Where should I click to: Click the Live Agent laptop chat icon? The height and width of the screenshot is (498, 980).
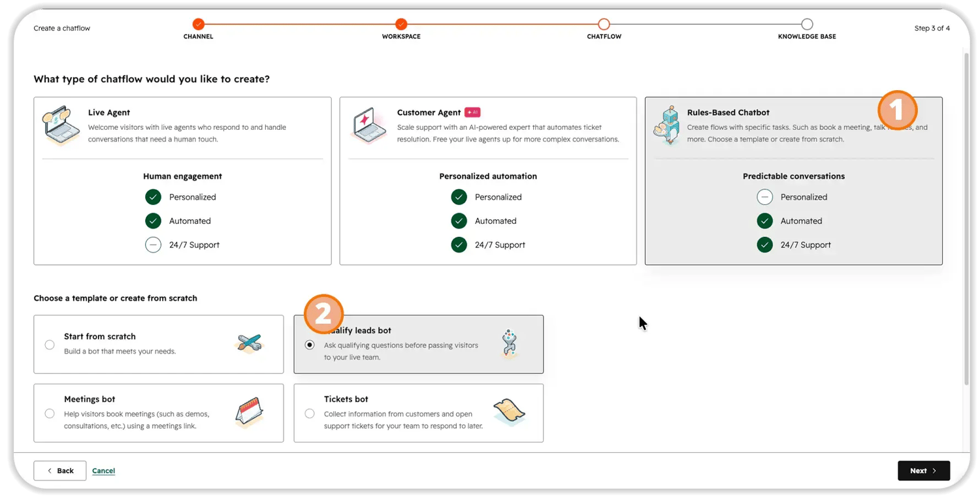coord(61,125)
